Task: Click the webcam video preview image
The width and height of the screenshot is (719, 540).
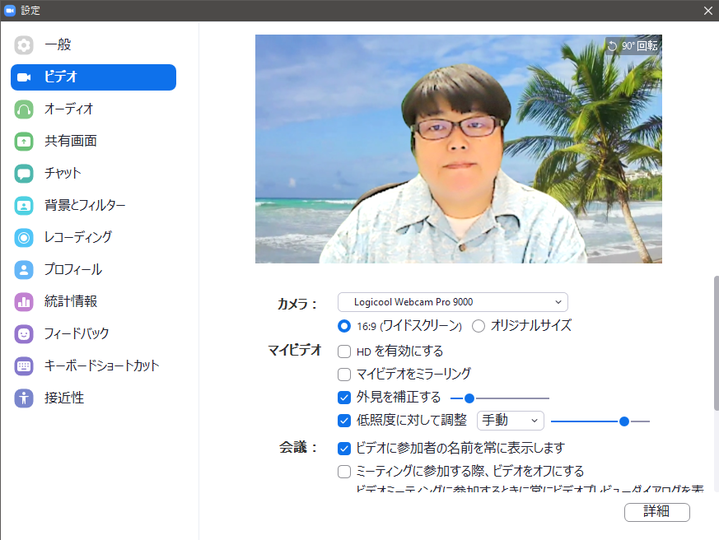Action: [x=459, y=149]
